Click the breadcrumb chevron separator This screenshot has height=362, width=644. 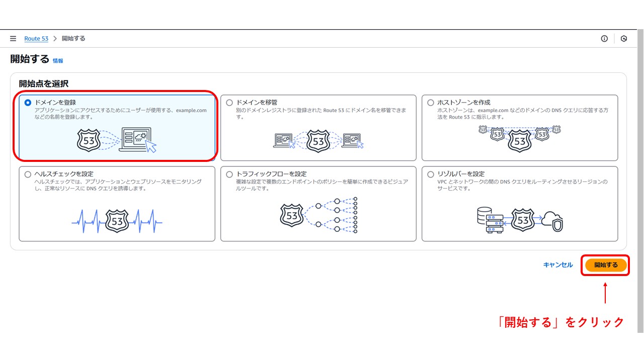click(x=55, y=39)
